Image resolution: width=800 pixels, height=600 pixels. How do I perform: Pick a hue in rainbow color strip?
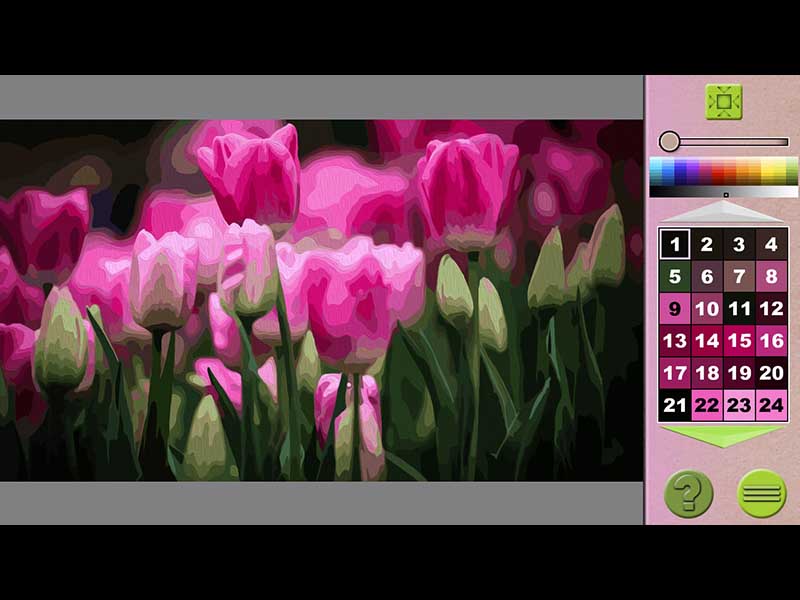723,171
